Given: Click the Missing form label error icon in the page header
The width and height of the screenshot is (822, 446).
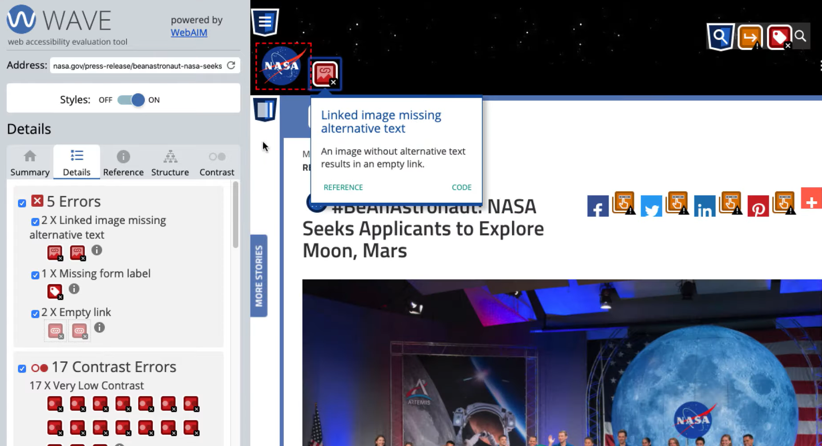Looking at the screenshot, I should (x=779, y=37).
